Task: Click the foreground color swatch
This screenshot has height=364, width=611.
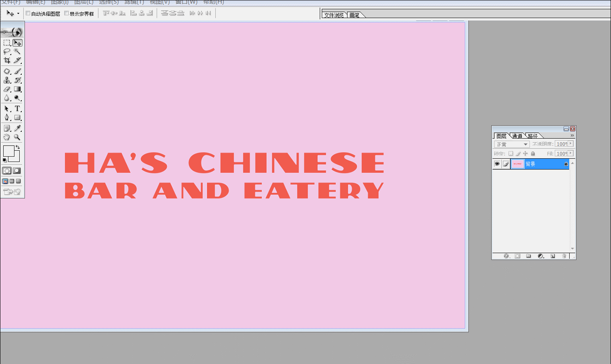Action: tap(8, 151)
